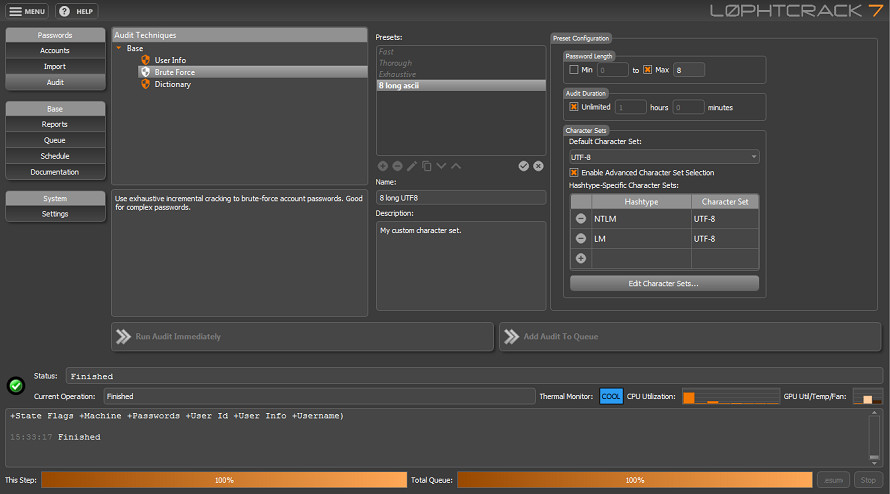
Task: Click the This Step progress bar
Action: (224, 480)
